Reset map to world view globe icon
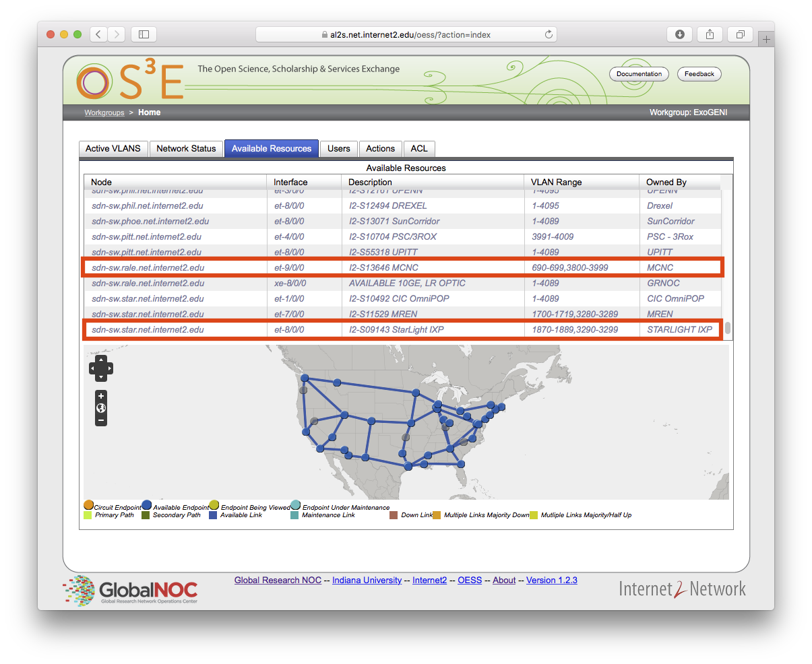 click(101, 408)
